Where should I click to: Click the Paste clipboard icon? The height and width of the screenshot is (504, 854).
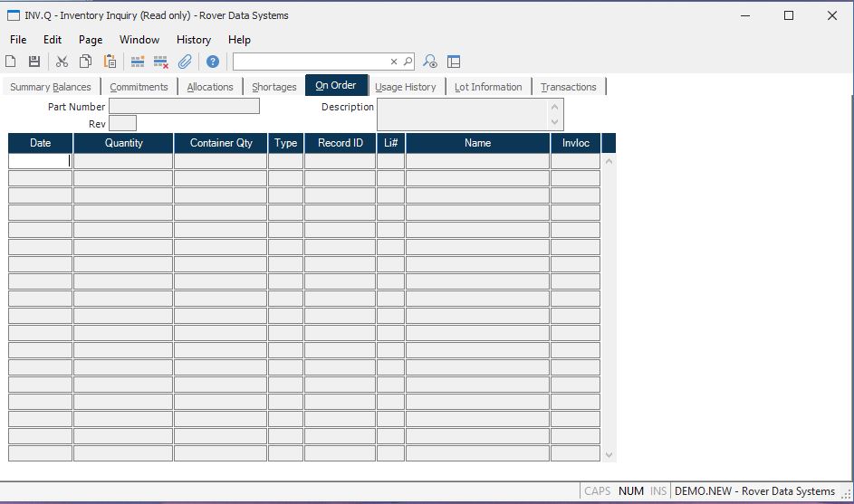[x=110, y=62]
